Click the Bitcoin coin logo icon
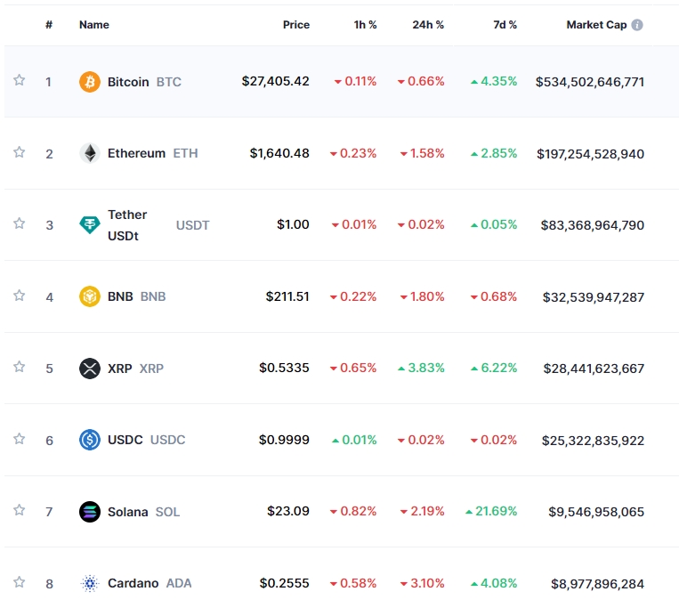The image size is (679, 616). (90, 82)
